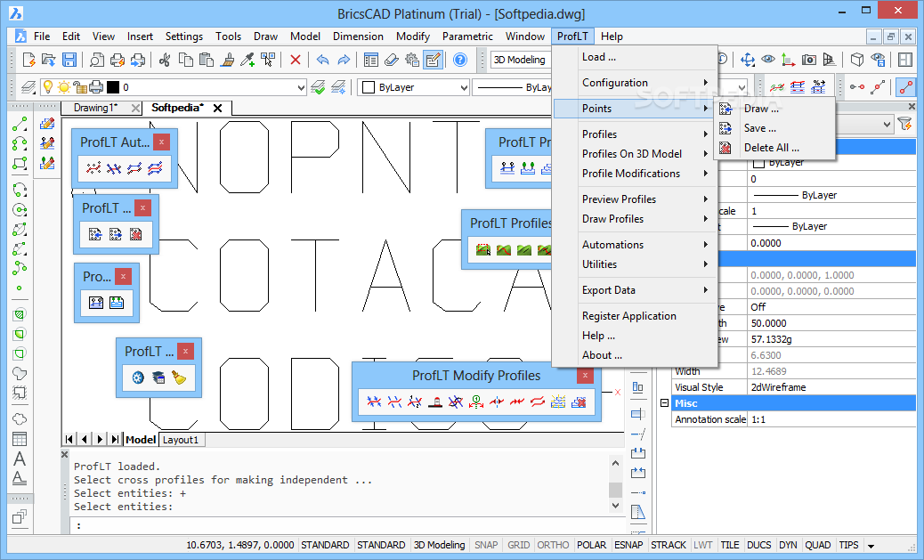Click the Redo arrow icon

(x=344, y=60)
